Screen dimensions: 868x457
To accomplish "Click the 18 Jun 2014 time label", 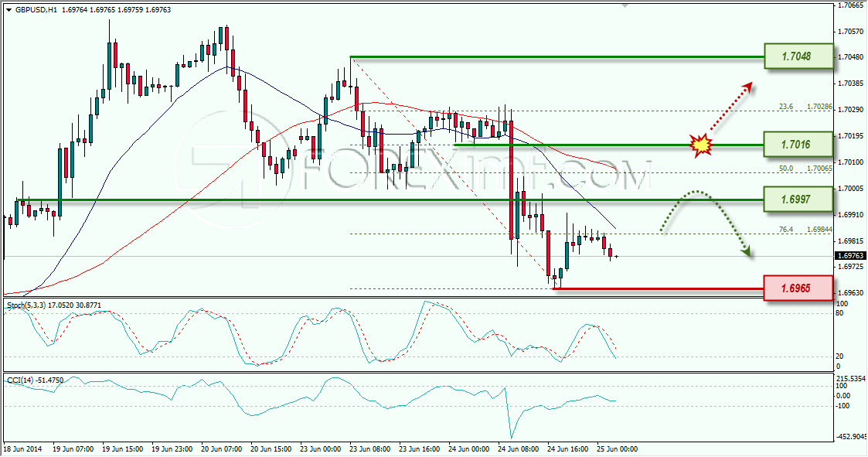I will (x=22, y=448).
